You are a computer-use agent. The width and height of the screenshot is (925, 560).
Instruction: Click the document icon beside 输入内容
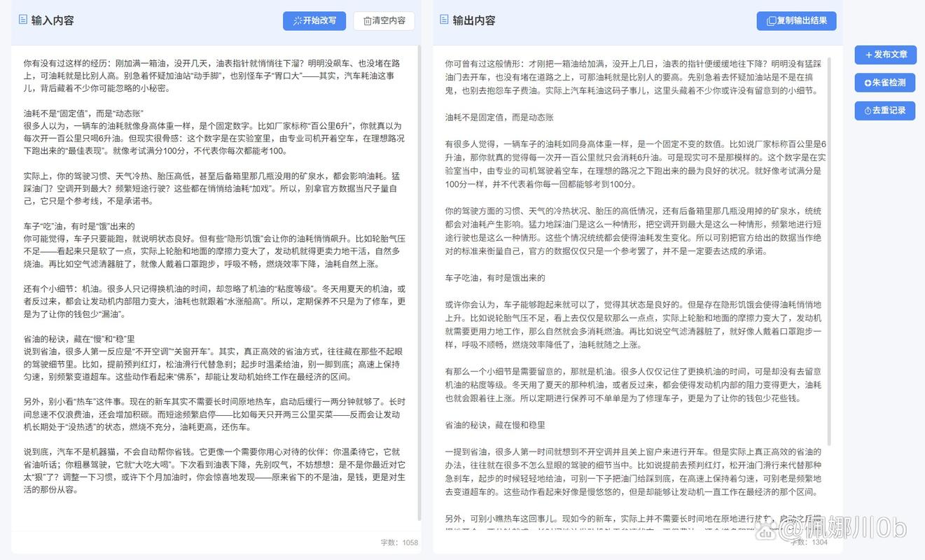click(23, 20)
